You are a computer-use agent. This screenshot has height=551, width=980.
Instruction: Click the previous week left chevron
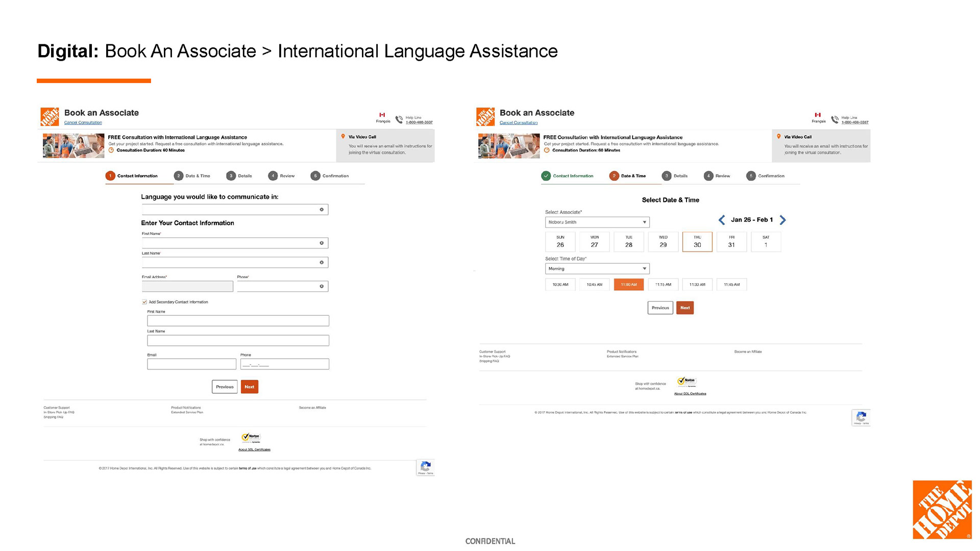[x=721, y=220]
